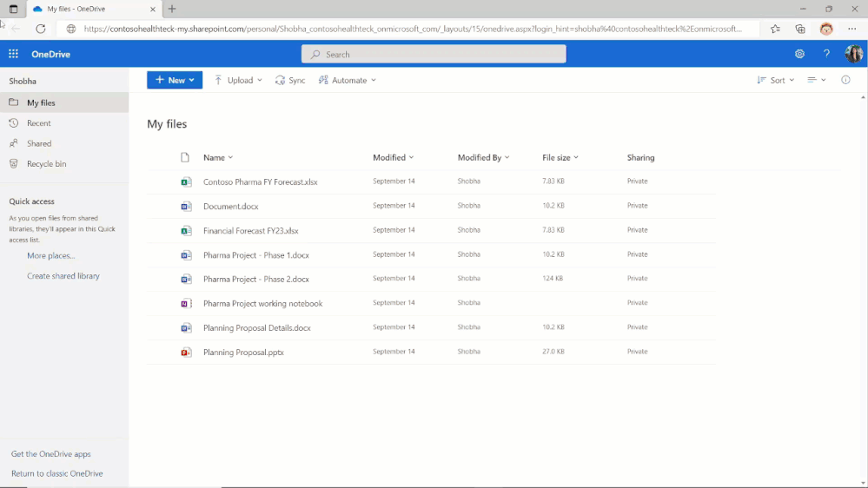This screenshot has width=868, height=488.
Task: Select Recent in the left navigation
Action: point(39,123)
